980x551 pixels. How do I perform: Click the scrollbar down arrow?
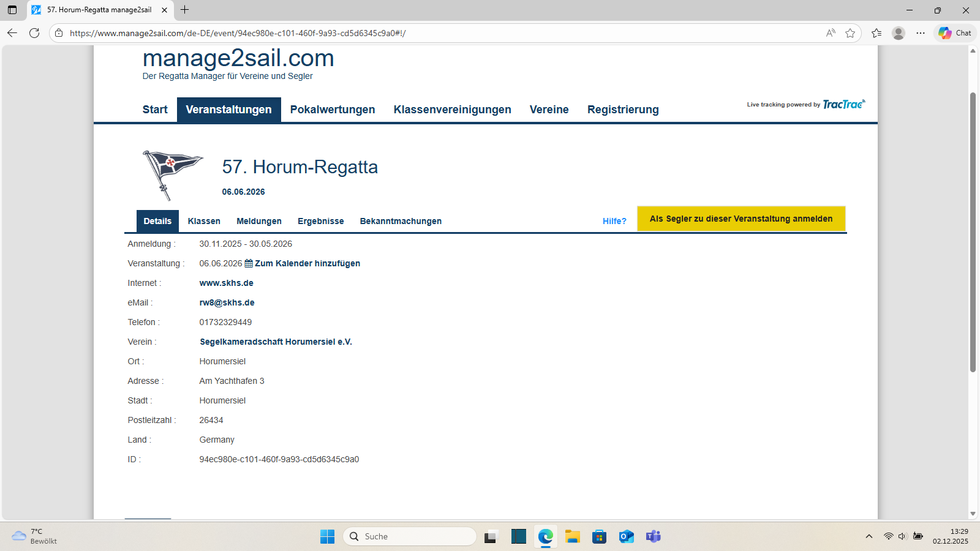pos(973,514)
